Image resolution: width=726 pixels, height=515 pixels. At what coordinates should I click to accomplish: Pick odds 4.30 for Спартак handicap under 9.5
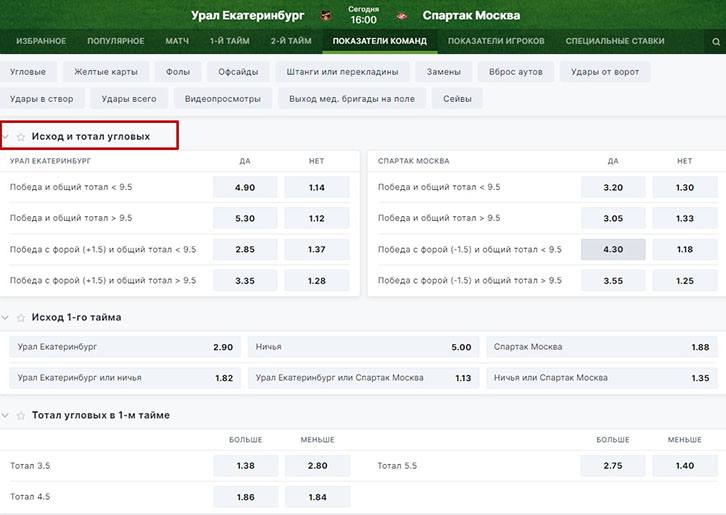point(613,250)
